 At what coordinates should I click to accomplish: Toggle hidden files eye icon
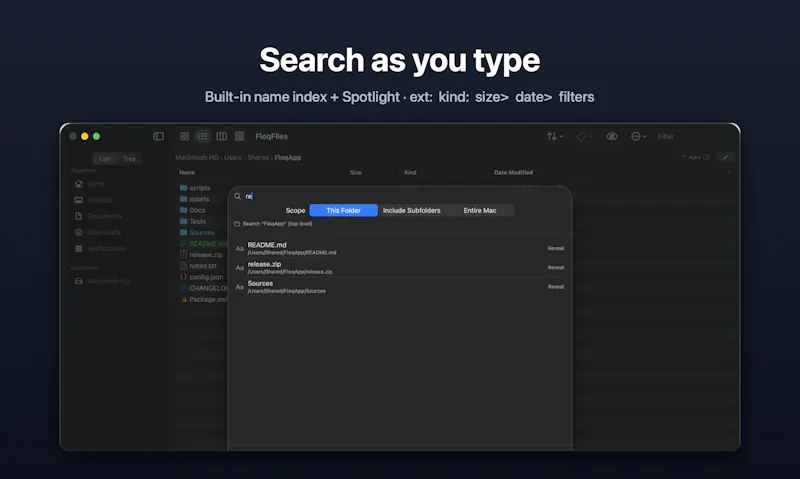612,136
